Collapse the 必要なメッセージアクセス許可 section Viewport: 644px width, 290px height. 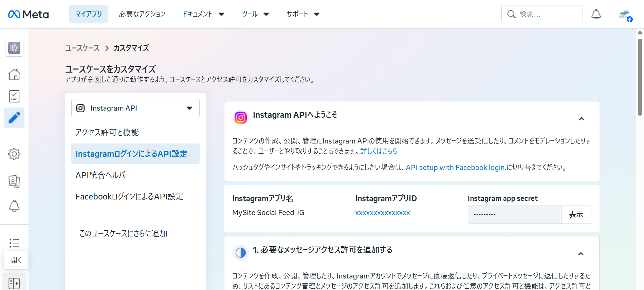pyautogui.click(x=581, y=254)
